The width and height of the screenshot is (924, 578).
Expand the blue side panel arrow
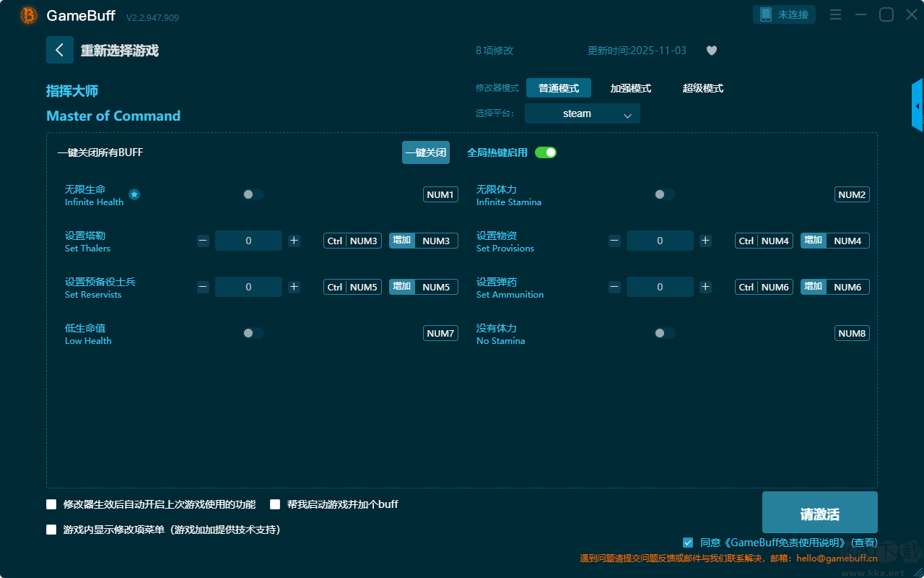[918, 105]
